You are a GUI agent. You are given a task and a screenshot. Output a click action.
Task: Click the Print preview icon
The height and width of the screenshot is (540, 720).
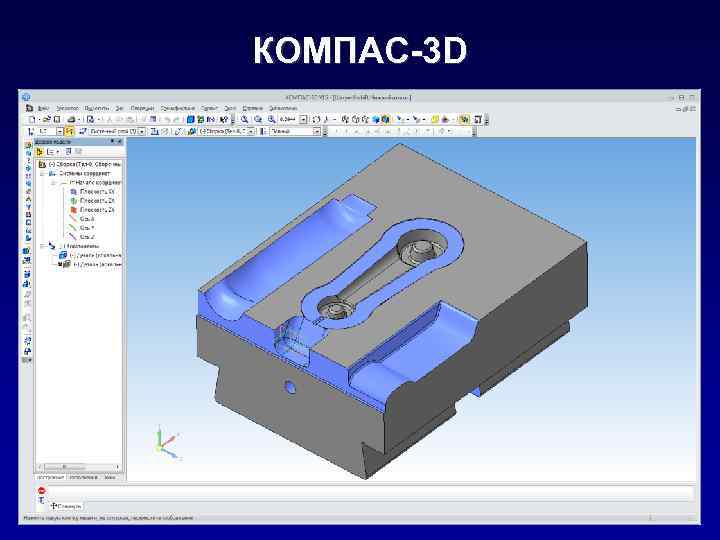90,119
